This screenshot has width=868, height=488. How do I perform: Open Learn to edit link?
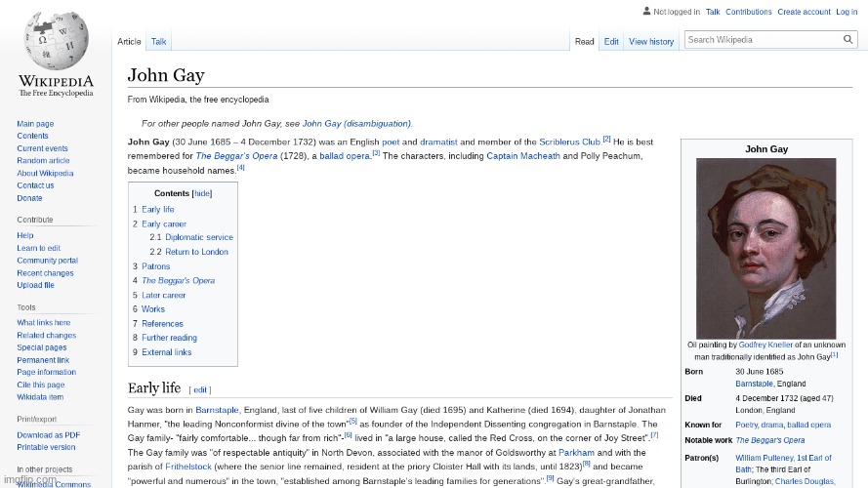pyautogui.click(x=39, y=248)
